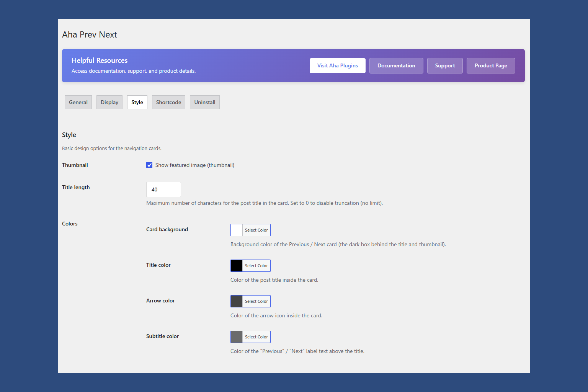Click the 'Aha Prev Next' page title
Viewport: 588px width, 392px height.
tap(90, 34)
